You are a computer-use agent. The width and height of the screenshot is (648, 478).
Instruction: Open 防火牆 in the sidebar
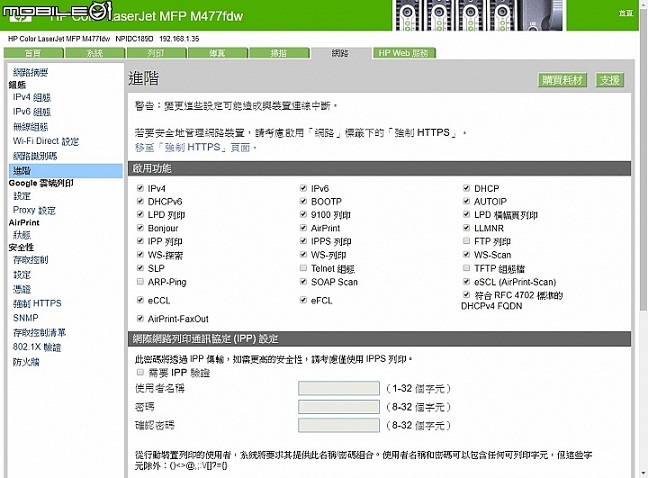26,362
